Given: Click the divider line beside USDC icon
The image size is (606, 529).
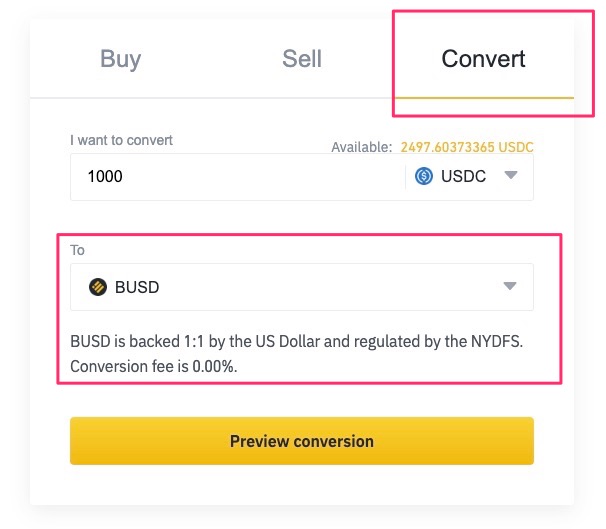Looking at the screenshot, I should [x=406, y=176].
